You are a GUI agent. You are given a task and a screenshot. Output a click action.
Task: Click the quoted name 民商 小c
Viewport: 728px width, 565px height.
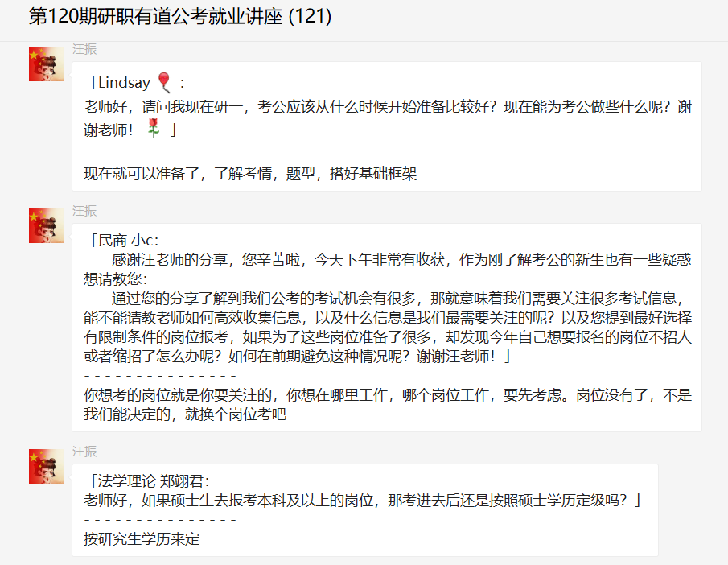click(x=129, y=240)
